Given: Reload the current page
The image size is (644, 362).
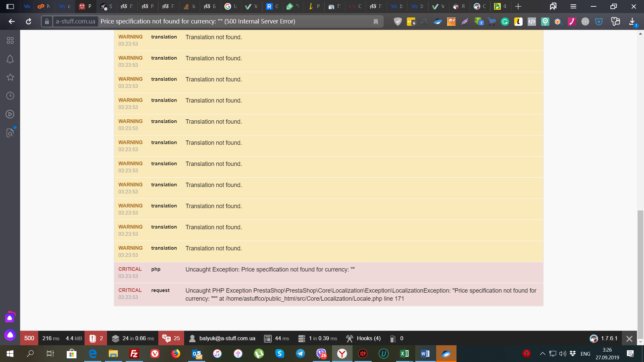Looking at the screenshot, I should tap(29, 21).
